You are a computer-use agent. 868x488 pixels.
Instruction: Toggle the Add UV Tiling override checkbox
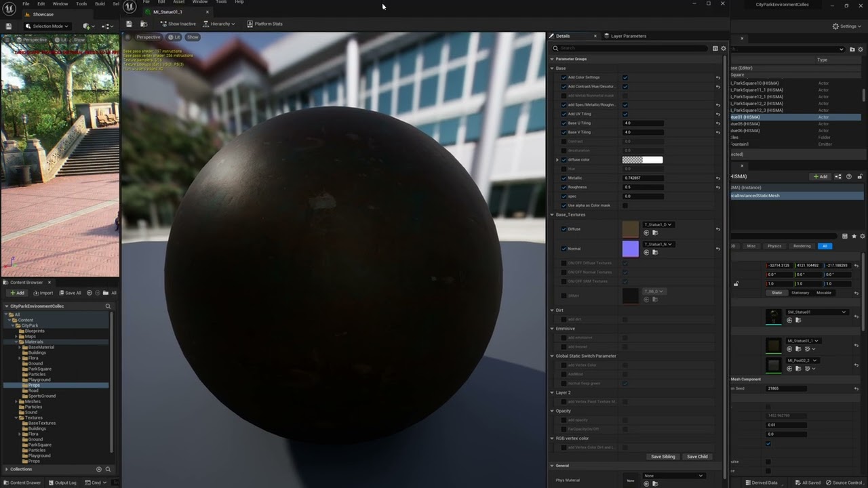(564, 114)
